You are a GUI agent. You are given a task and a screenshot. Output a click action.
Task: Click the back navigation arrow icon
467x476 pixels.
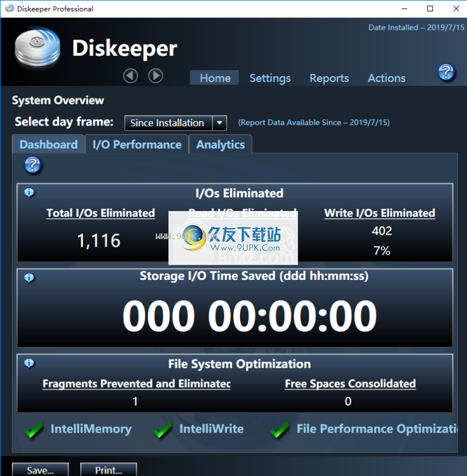tap(131, 76)
